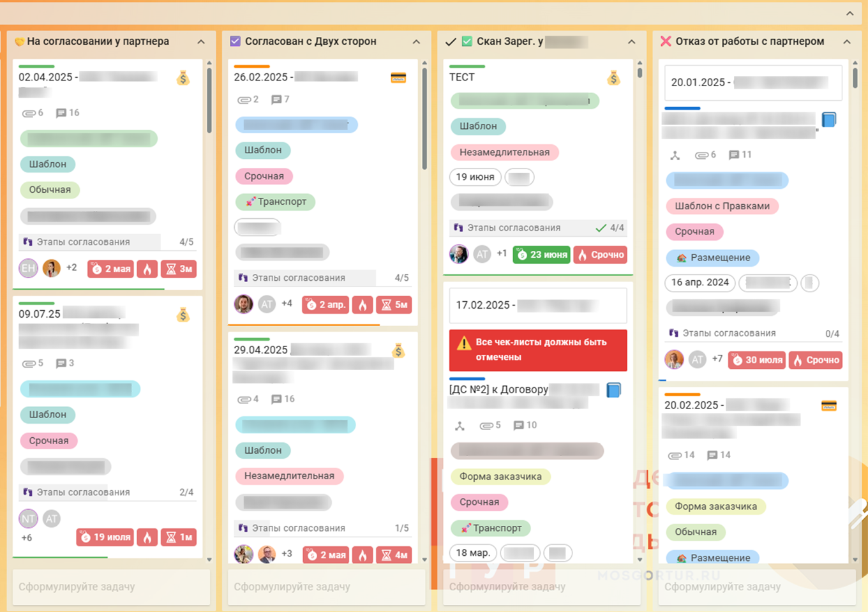Open the comments icon on 09.07.25 card
Viewport: 868px width, 612px height.
[61, 363]
